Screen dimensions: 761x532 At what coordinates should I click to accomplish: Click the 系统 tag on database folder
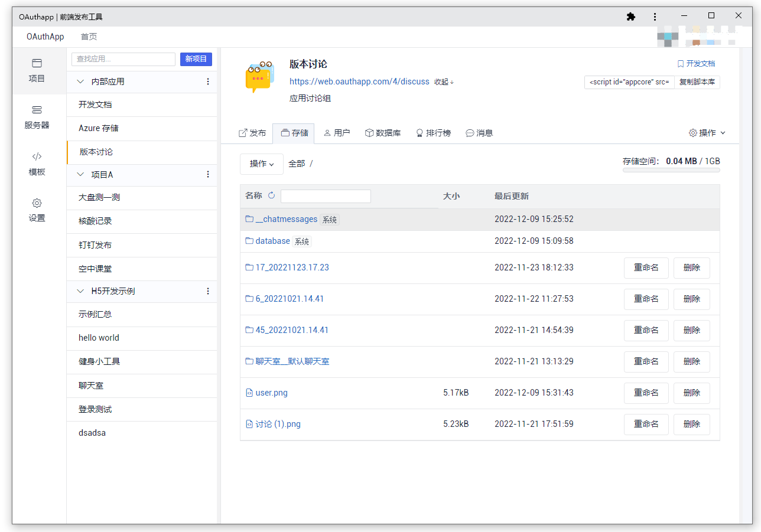[302, 241]
